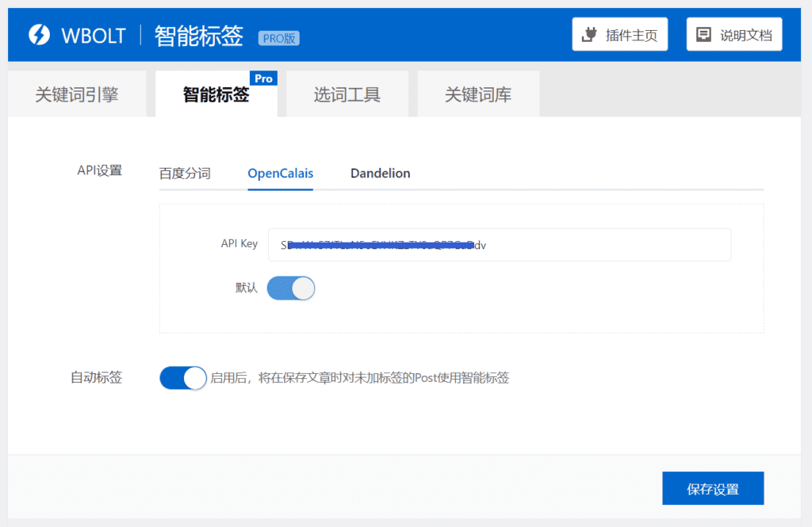Click the plug icon on 插件主页 button
The width and height of the screenshot is (812, 527).
coord(590,33)
